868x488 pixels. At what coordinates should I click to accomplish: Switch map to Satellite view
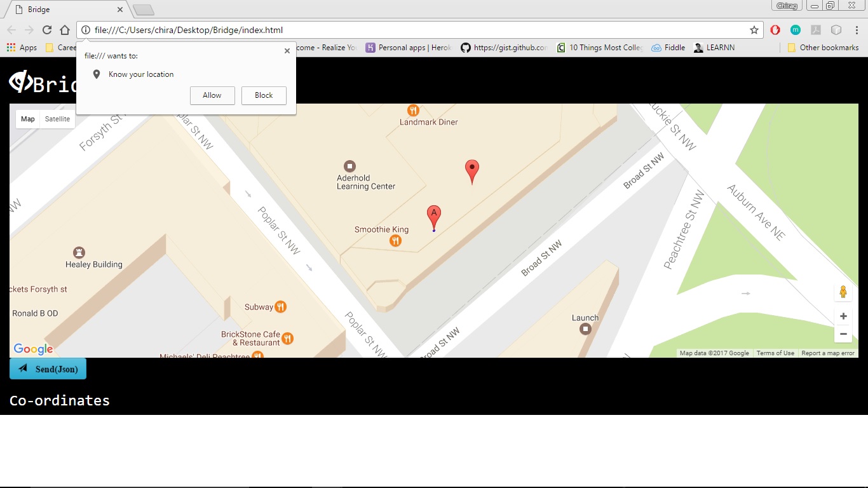[x=57, y=119]
